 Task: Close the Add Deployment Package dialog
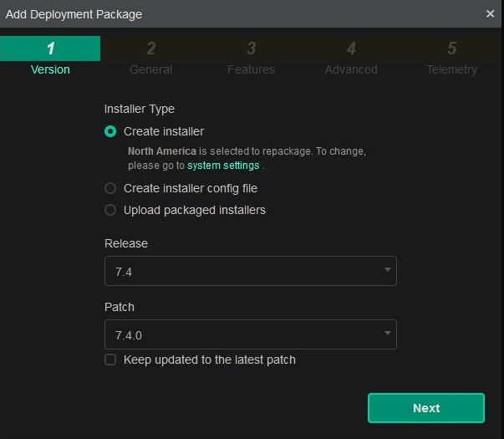[491, 13]
